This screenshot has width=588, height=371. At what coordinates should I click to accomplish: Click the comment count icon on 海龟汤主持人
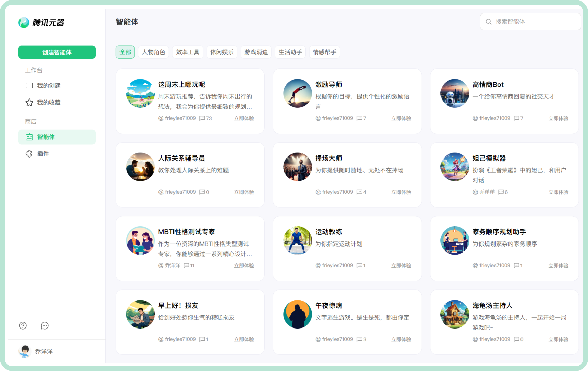click(x=517, y=339)
